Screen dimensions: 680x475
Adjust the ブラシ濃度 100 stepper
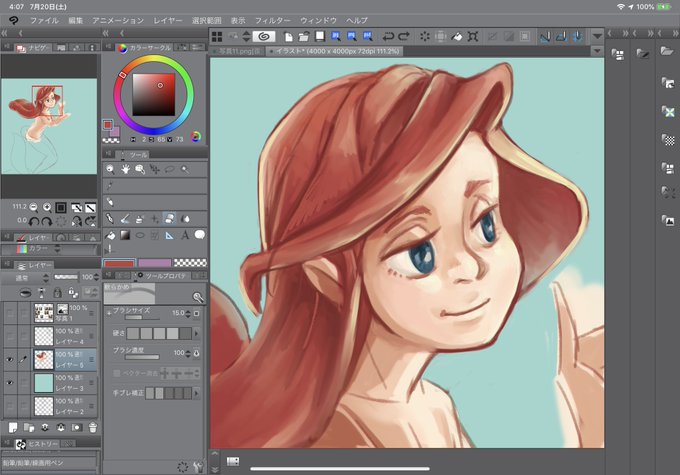[x=188, y=353]
